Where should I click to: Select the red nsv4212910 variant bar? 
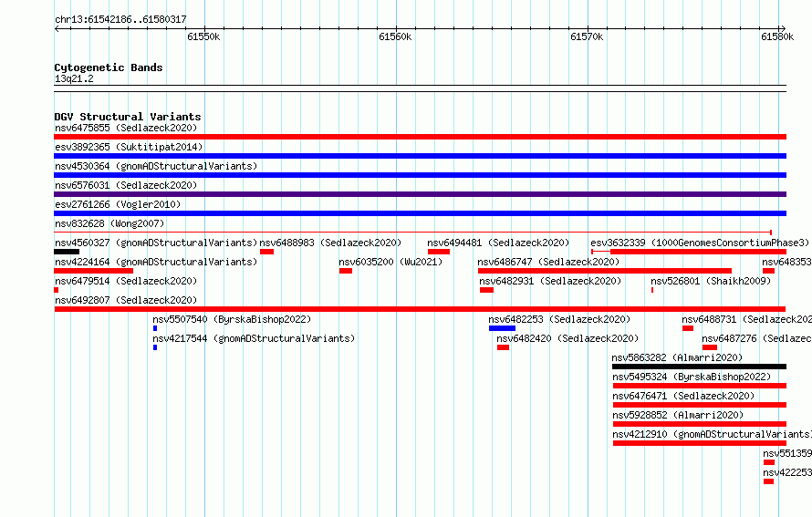pyautogui.click(x=700, y=443)
